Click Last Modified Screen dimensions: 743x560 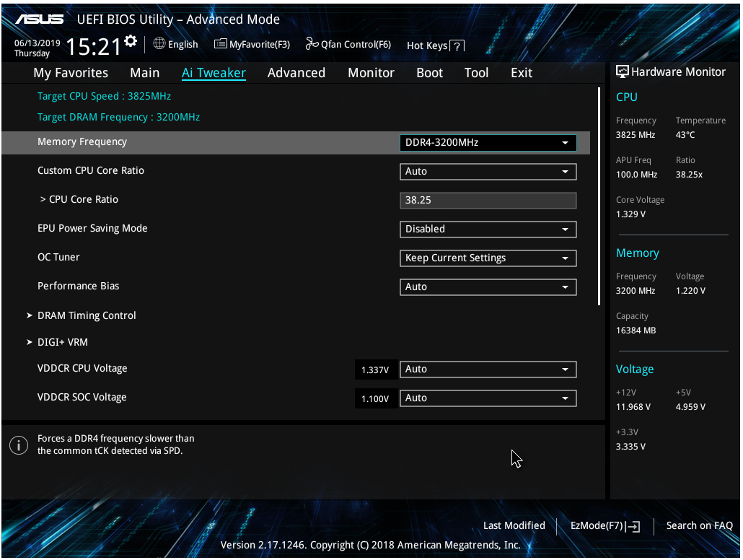[514, 526]
